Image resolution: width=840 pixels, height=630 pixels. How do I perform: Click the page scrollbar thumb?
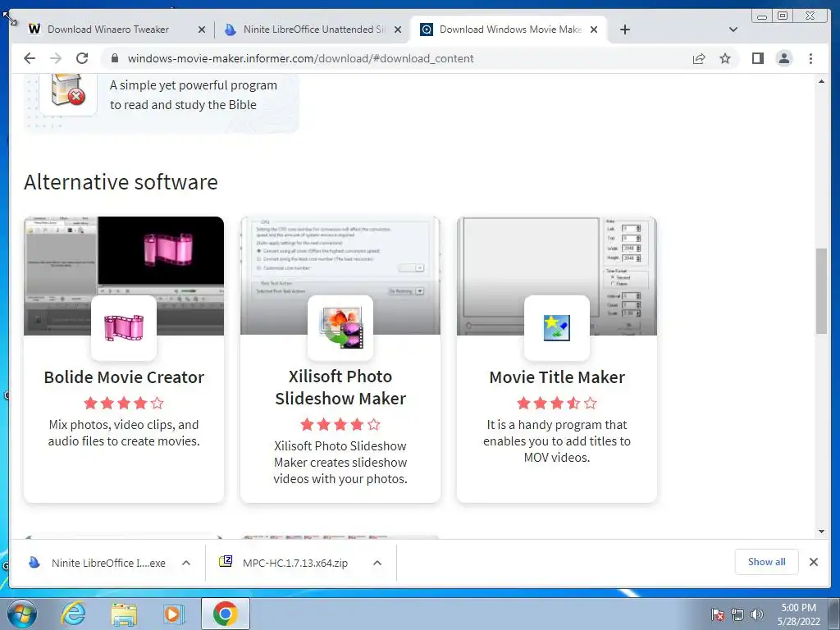pos(821,290)
